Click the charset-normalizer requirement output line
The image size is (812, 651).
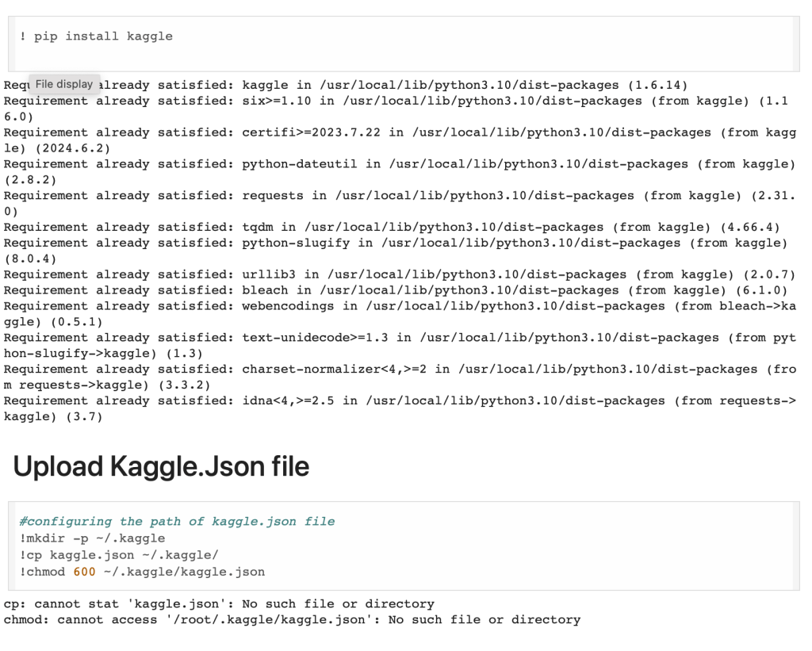point(396,369)
